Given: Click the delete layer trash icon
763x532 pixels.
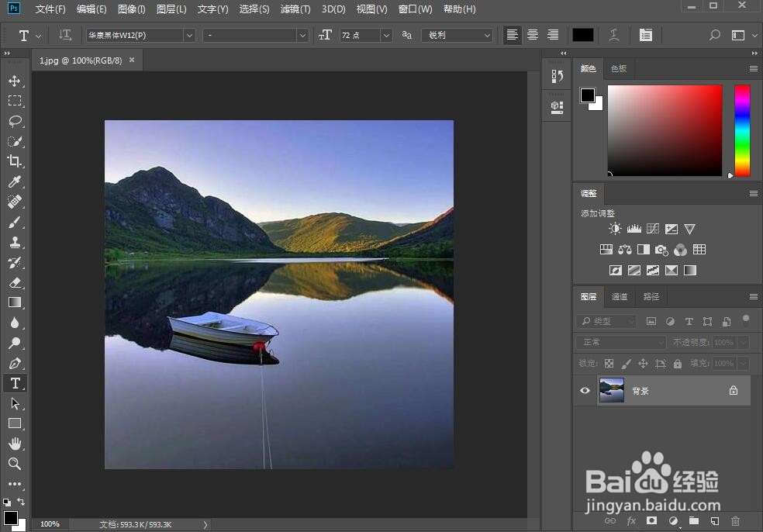Looking at the screenshot, I should click(x=735, y=521).
